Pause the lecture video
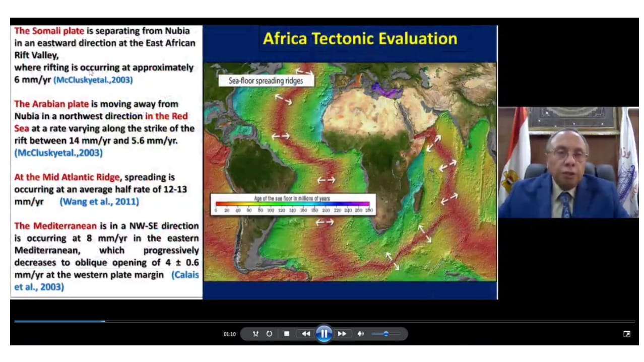This screenshot has width=644, height=362. (x=324, y=333)
